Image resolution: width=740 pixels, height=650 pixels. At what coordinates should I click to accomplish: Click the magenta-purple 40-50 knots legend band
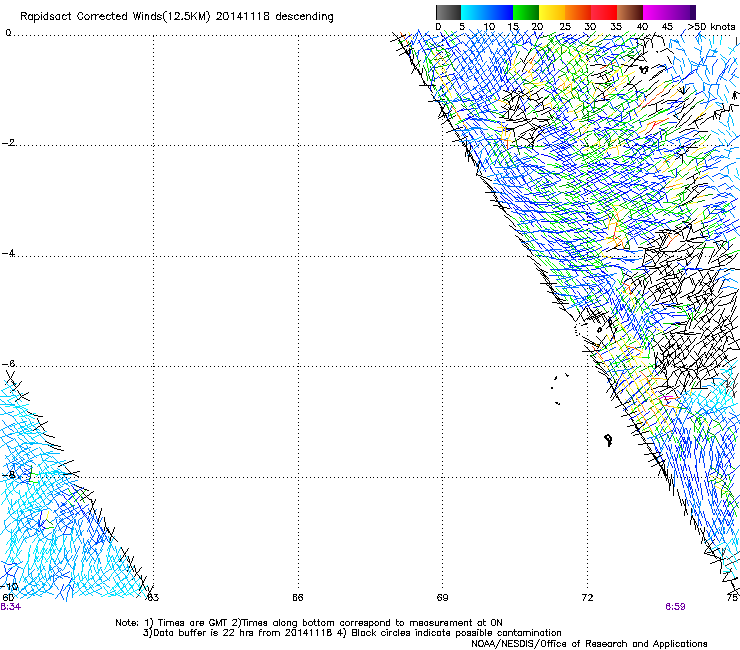[669, 12]
